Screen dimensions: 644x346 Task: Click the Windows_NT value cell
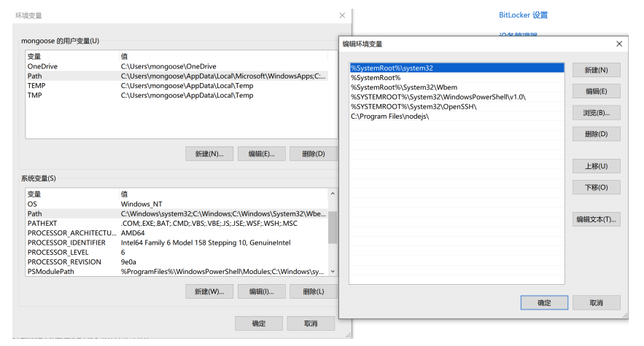(x=141, y=204)
